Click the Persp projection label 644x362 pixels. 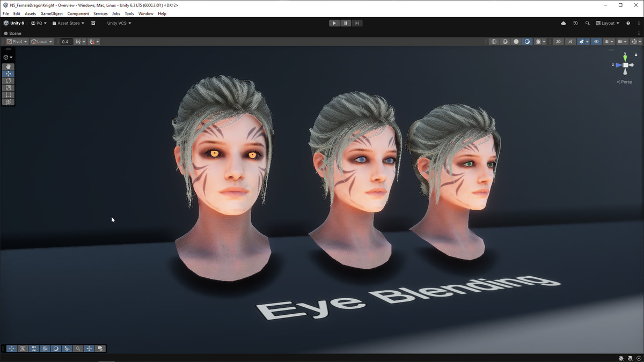[x=625, y=82]
